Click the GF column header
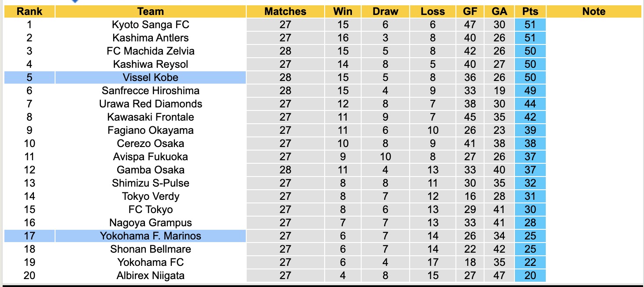The image size is (644, 287). coord(470,11)
